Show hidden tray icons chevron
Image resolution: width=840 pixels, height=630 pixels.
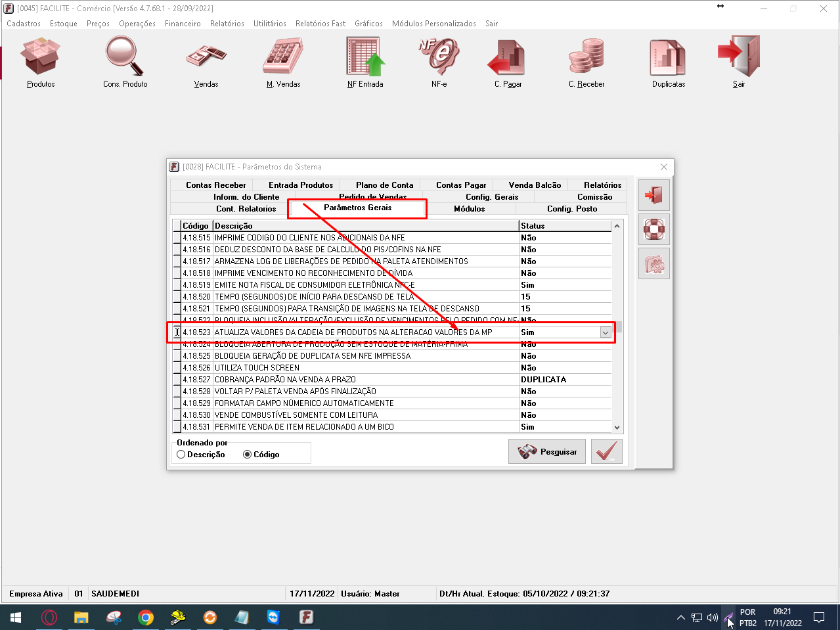click(680, 618)
